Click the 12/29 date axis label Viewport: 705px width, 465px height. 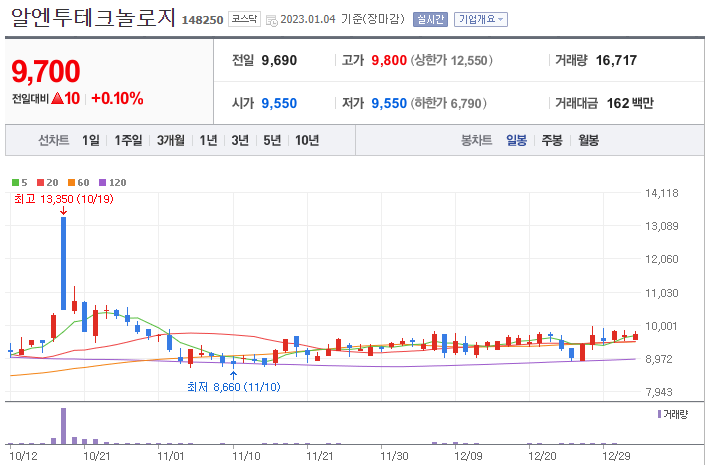click(x=616, y=456)
